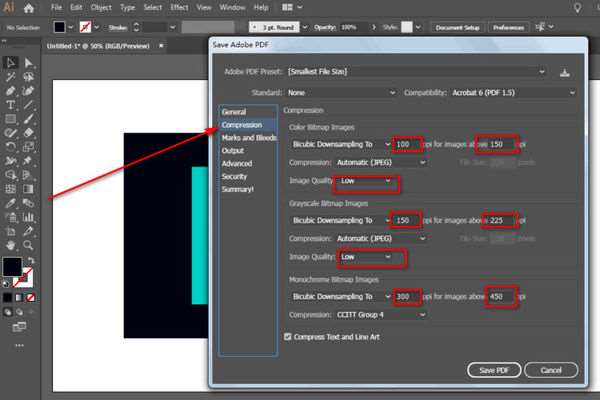Click the Grayscale images above 225 field
Viewport: 600px width, 400px height.
pyautogui.click(x=500, y=220)
